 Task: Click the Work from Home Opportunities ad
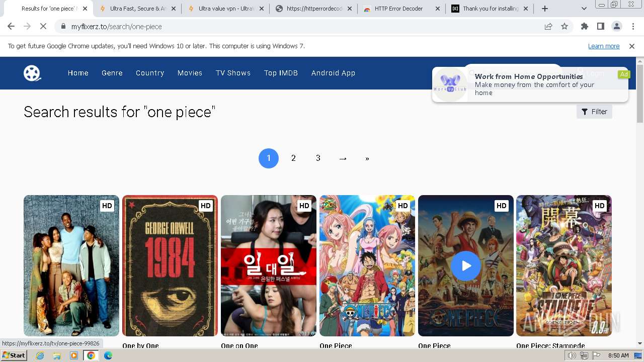[x=530, y=84]
